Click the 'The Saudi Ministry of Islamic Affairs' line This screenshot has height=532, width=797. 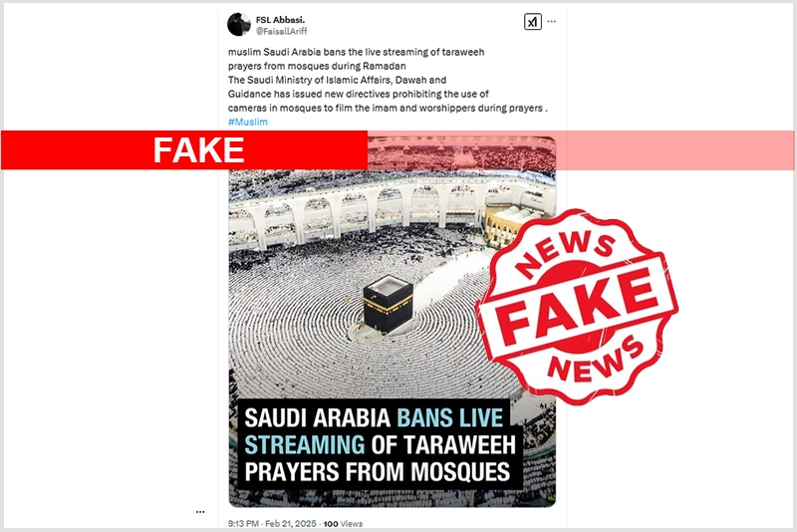pyautogui.click(x=337, y=80)
